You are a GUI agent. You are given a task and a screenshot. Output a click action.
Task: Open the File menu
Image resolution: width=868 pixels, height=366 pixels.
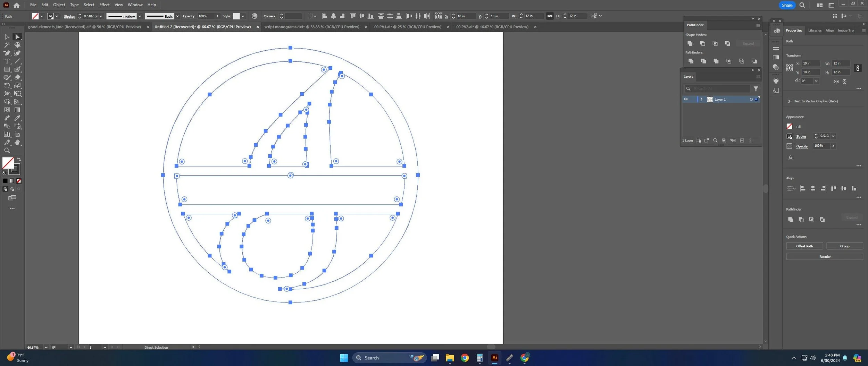coord(33,5)
